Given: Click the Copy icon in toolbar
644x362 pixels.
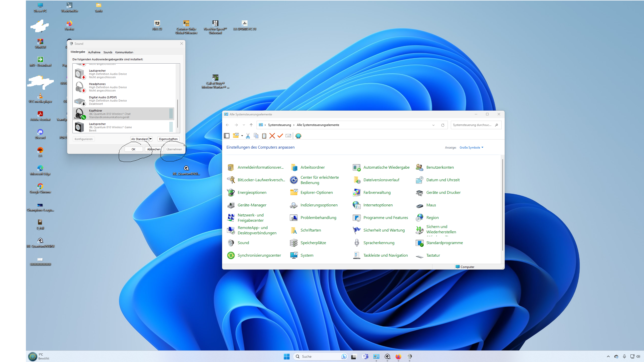Looking at the screenshot, I should (256, 136).
